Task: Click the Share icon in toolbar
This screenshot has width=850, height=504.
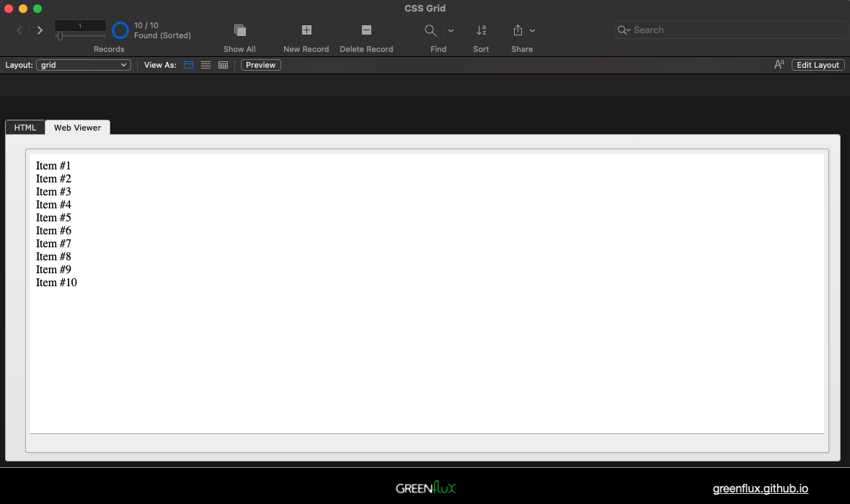Action: coord(518,30)
